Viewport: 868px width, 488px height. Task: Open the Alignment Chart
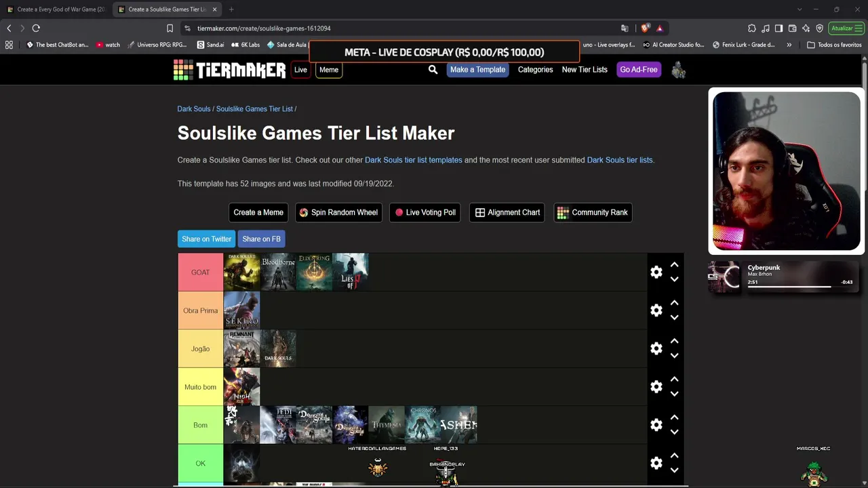point(507,212)
